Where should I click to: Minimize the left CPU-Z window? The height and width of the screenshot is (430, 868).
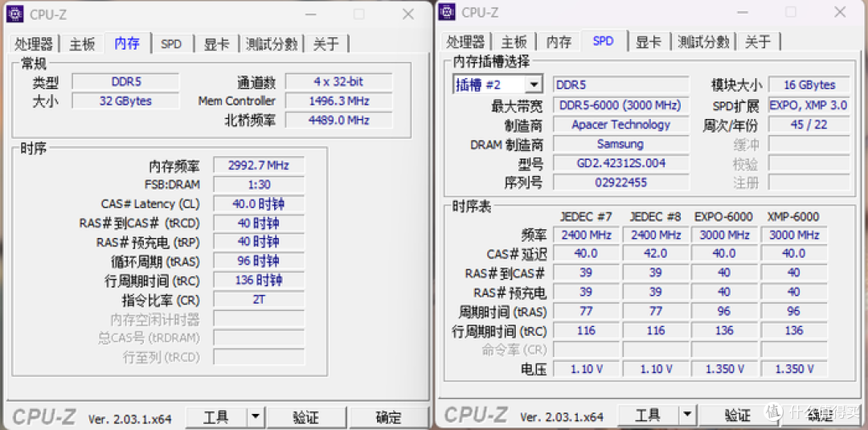tap(311, 14)
